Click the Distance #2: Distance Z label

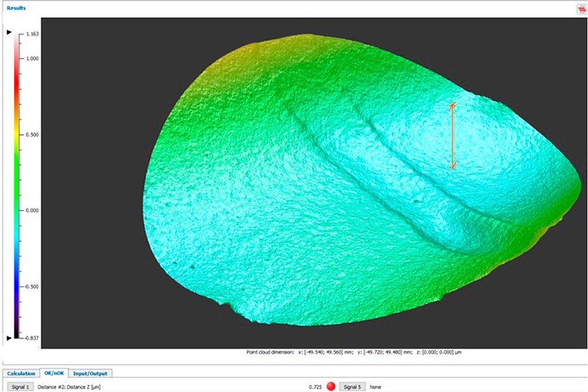tap(65, 387)
